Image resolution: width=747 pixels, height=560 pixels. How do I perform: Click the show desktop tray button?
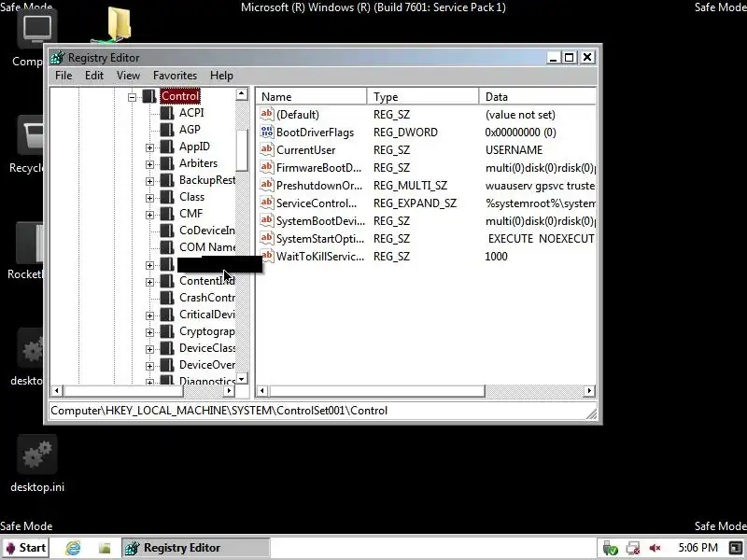point(736,548)
